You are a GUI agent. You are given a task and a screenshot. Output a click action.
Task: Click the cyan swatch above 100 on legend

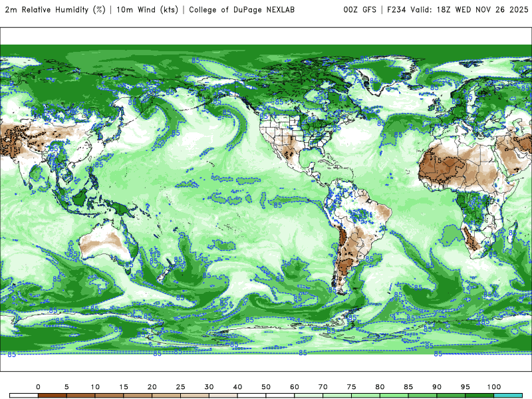[x=508, y=396]
